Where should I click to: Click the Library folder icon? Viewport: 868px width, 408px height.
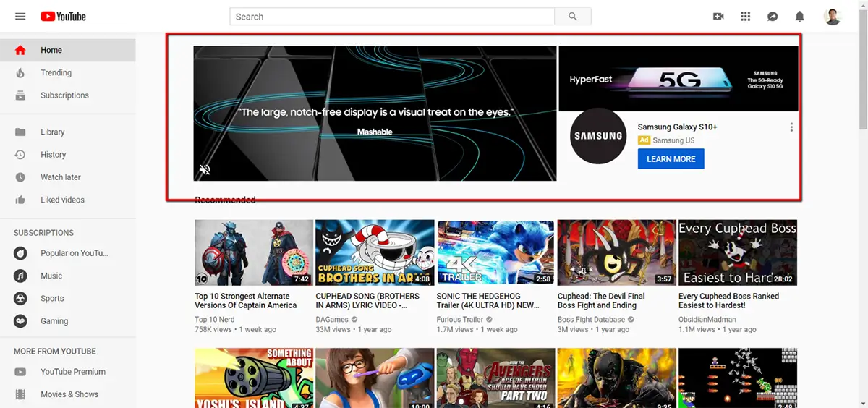coord(20,132)
